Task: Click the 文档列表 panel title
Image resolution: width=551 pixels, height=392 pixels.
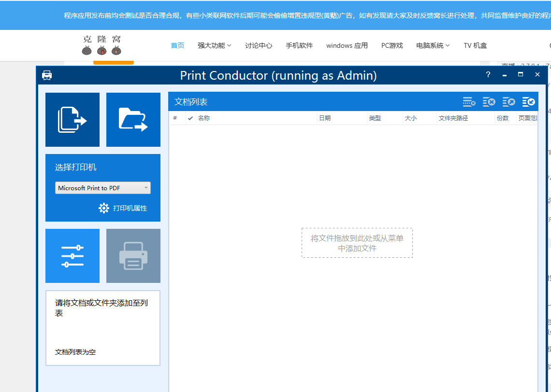Action: (191, 102)
